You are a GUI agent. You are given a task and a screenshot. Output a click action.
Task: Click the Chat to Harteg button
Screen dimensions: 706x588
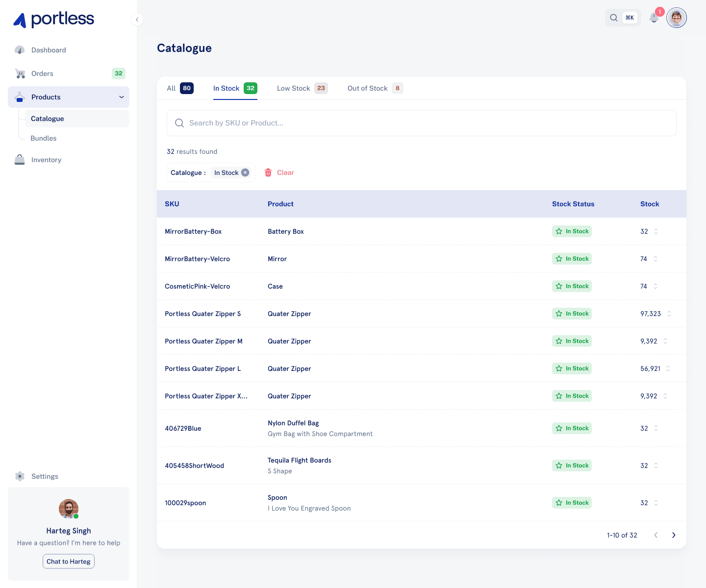click(69, 562)
